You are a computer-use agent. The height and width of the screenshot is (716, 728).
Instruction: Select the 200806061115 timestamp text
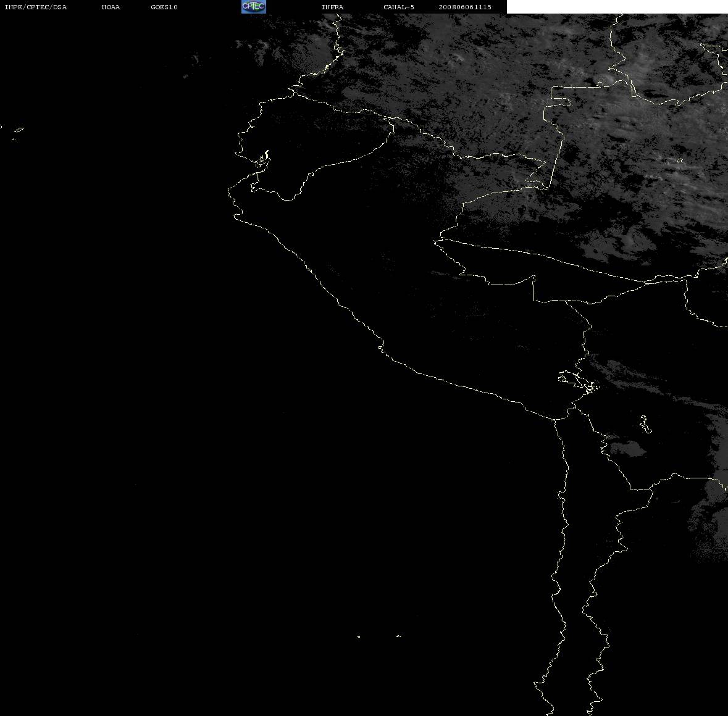(465, 7)
